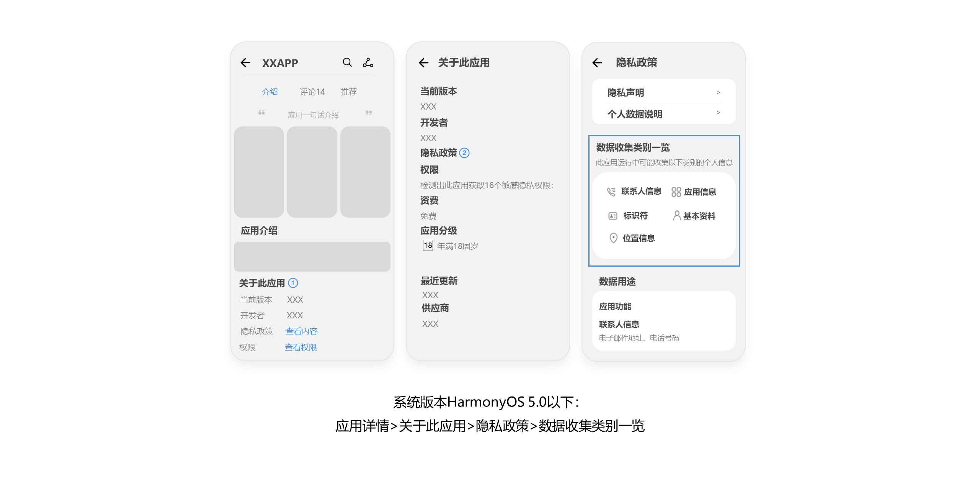Tap the 位置信息 location pin icon
The height and width of the screenshot is (485, 980).
click(613, 238)
